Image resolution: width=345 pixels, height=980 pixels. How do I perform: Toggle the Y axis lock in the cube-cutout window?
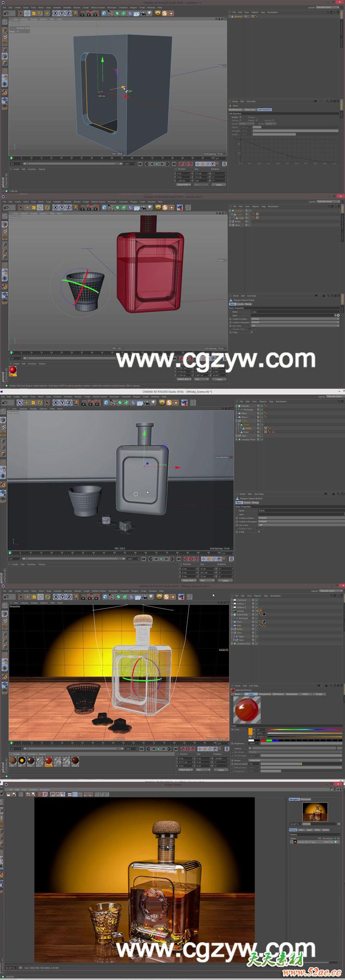62,13
